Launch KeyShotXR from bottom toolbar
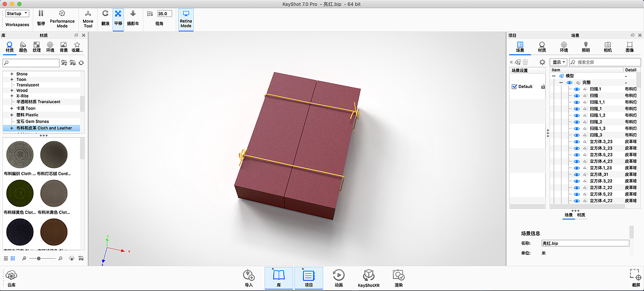 coord(369,278)
